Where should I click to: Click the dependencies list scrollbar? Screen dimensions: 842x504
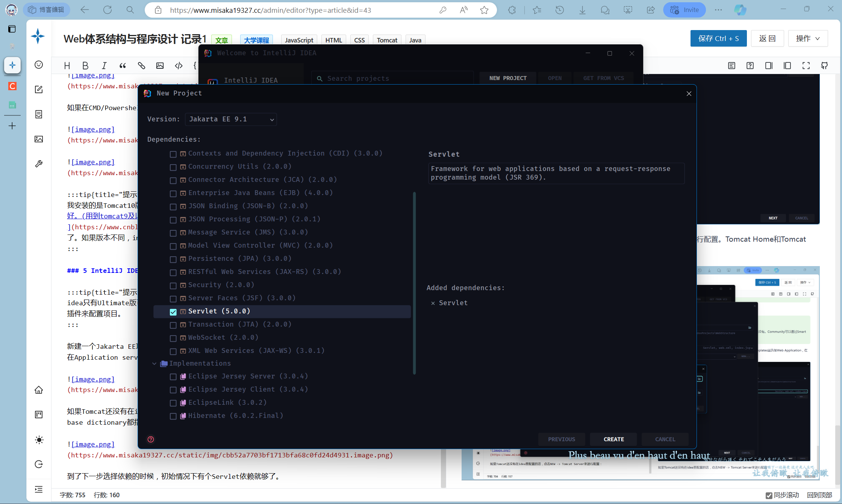(x=414, y=283)
